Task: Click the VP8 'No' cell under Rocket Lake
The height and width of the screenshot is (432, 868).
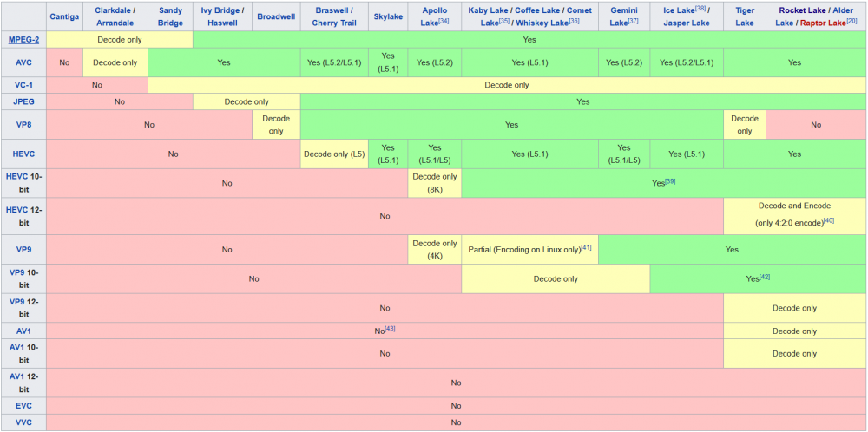Action: (x=816, y=125)
